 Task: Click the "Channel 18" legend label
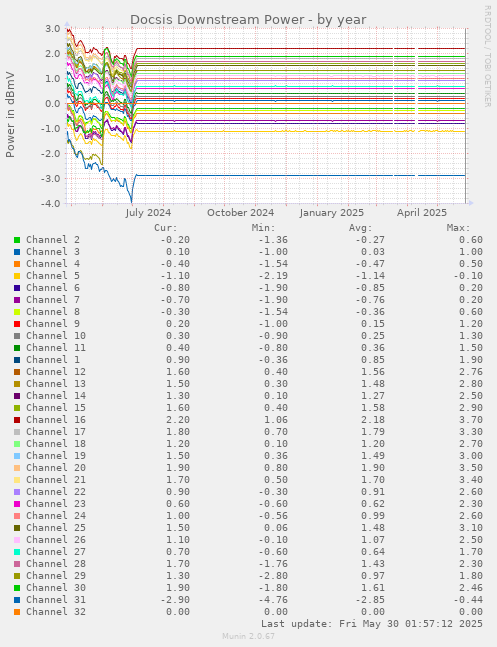pos(56,444)
